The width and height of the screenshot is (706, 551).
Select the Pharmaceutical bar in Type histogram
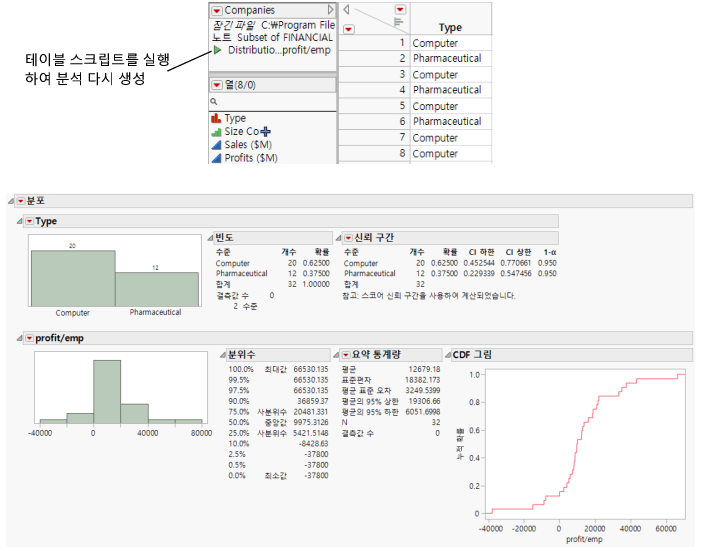(157, 289)
